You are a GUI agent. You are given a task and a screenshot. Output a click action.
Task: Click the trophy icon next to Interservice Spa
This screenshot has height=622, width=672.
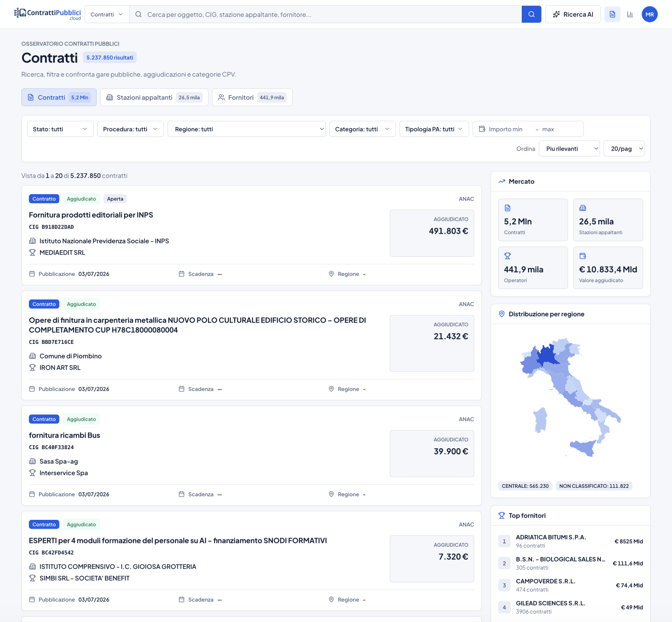point(32,473)
